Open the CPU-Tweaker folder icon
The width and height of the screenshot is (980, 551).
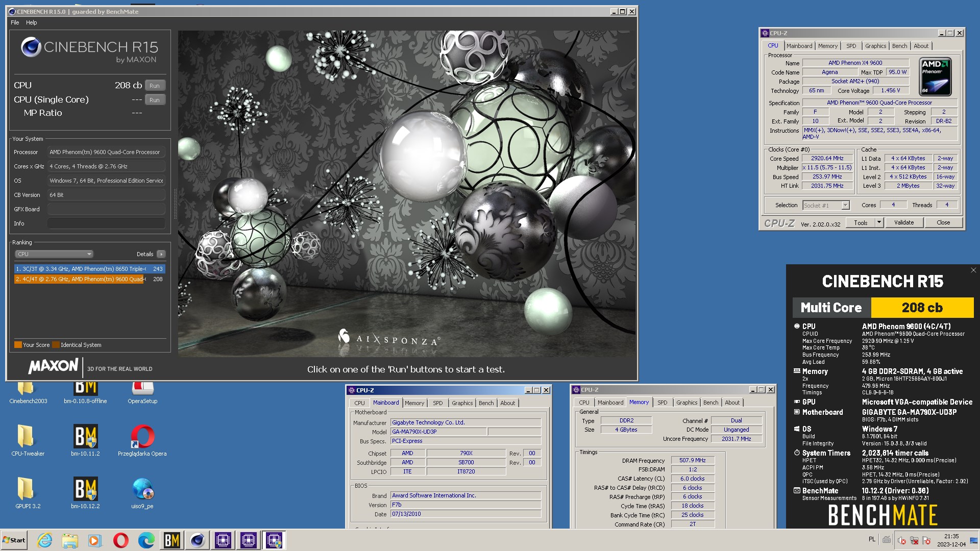tap(28, 440)
